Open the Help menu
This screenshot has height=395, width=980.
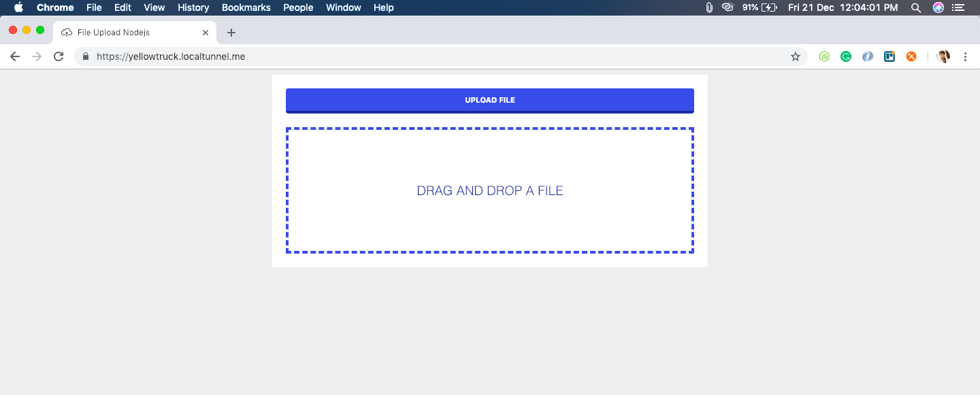[384, 7]
